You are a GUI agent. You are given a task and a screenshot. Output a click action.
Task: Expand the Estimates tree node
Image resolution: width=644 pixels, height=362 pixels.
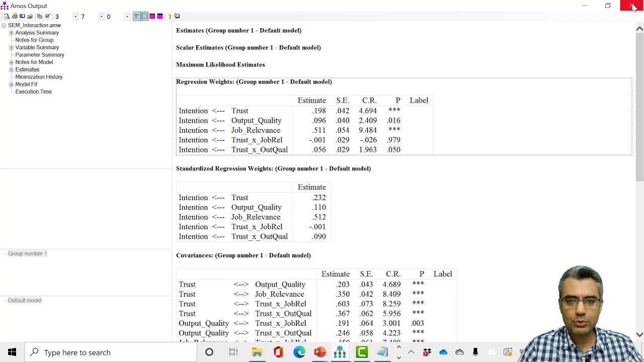click(11, 69)
